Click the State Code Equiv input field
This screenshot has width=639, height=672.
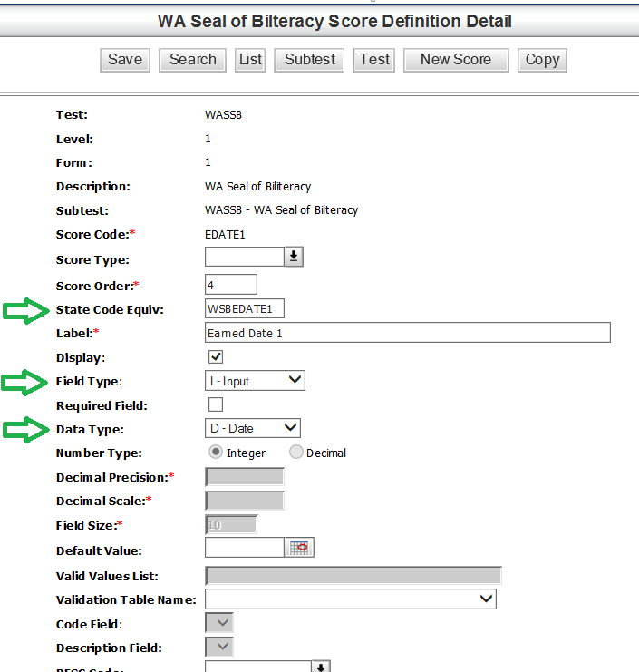tap(245, 309)
